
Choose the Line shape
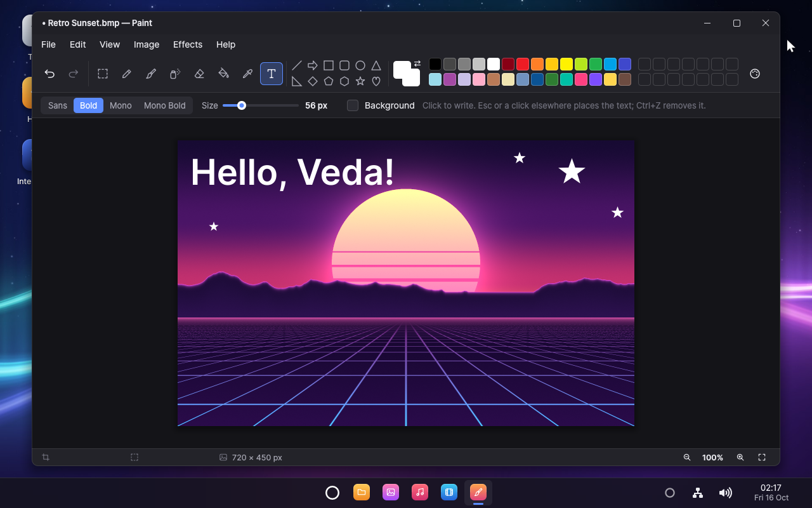297,65
